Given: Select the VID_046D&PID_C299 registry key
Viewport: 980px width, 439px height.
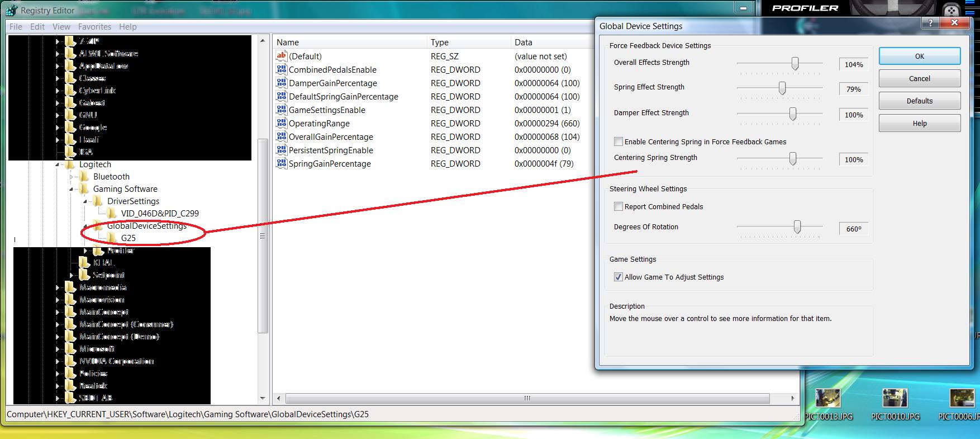Looking at the screenshot, I should [x=160, y=214].
